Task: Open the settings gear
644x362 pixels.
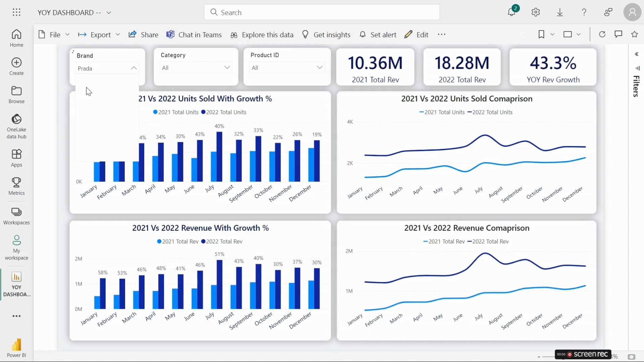Action: click(536, 12)
